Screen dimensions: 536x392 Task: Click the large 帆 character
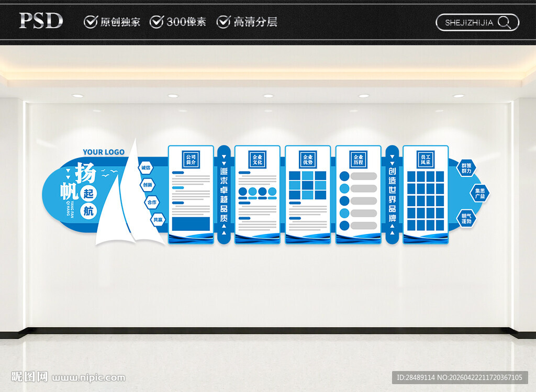[70, 191]
